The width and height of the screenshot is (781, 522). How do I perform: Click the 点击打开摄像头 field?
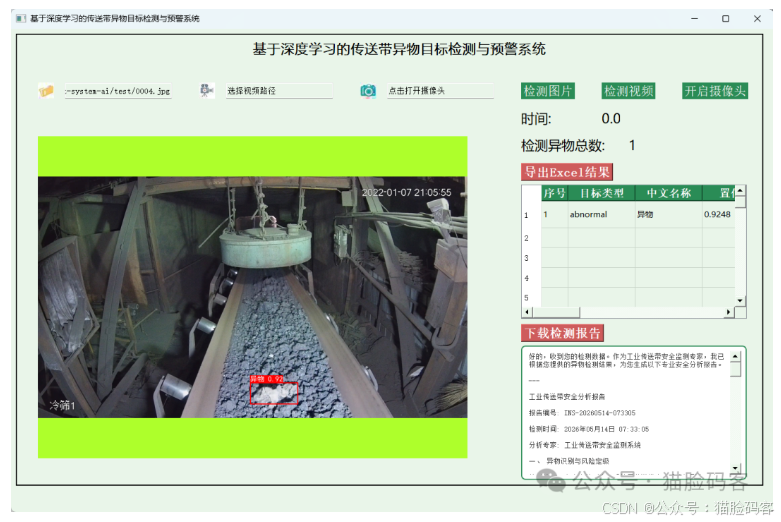click(440, 91)
